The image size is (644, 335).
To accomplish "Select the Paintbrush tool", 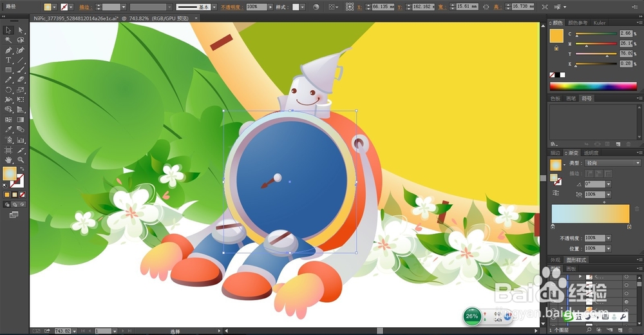I will 21,70.
